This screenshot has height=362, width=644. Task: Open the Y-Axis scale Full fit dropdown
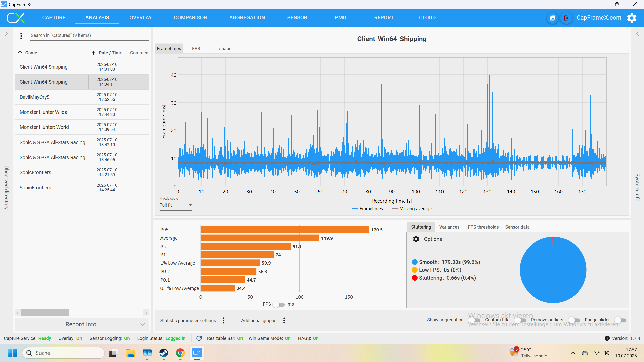pos(176,205)
